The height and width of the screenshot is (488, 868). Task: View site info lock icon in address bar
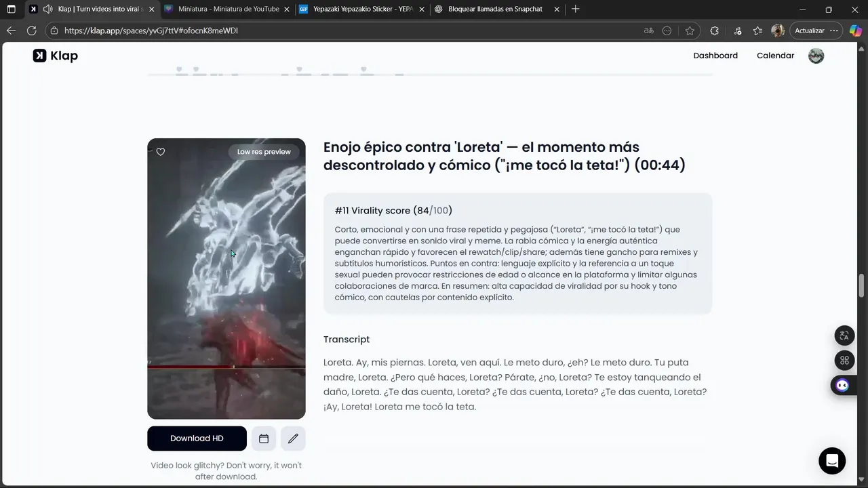point(55,30)
